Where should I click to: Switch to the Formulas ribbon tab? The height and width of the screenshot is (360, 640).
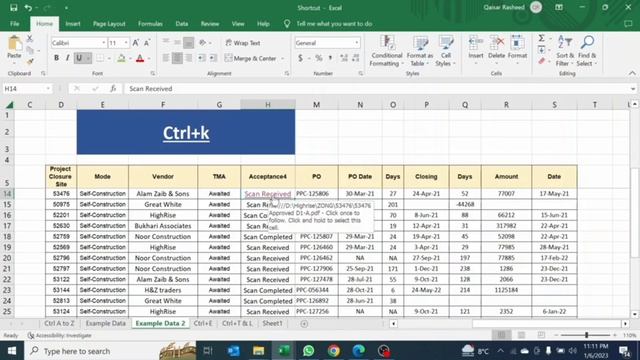pyautogui.click(x=150, y=24)
